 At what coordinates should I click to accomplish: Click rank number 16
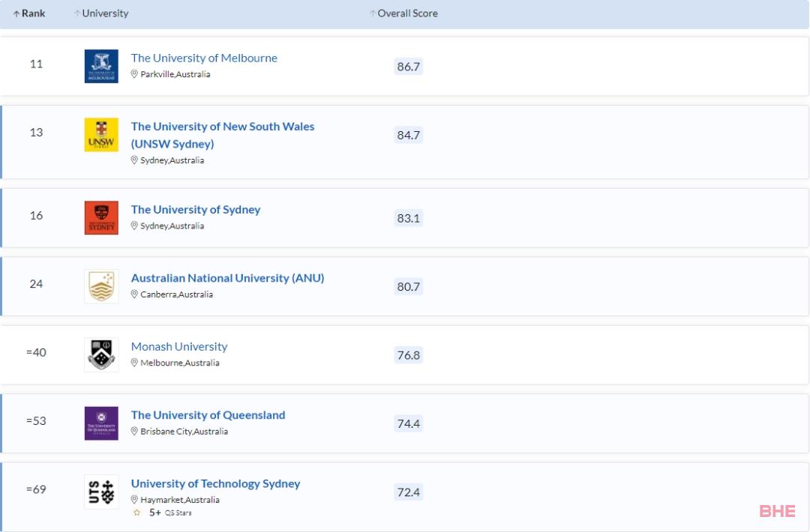coord(36,216)
